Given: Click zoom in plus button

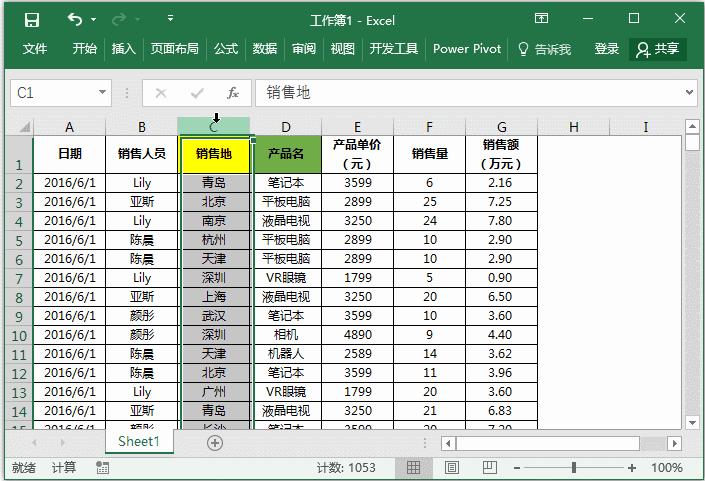Looking at the screenshot, I should [x=632, y=468].
